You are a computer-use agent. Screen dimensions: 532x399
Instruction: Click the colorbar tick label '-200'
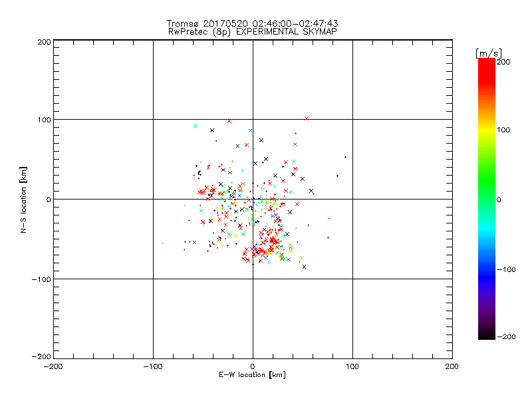click(x=506, y=337)
